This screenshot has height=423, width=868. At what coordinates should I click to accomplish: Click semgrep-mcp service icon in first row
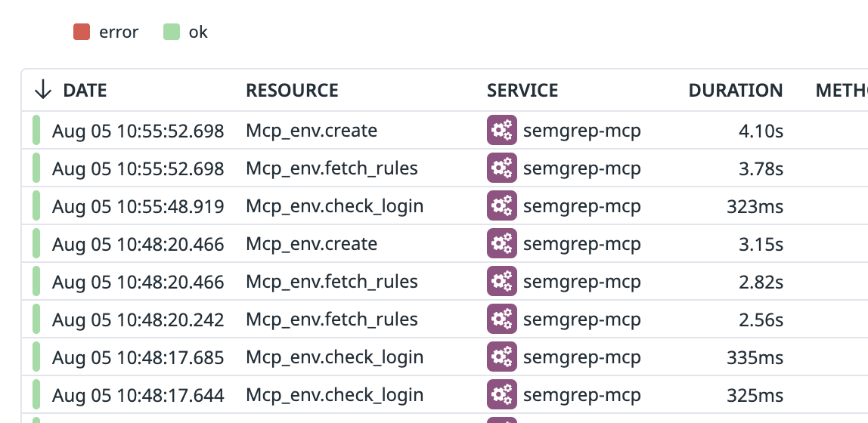point(501,131)
